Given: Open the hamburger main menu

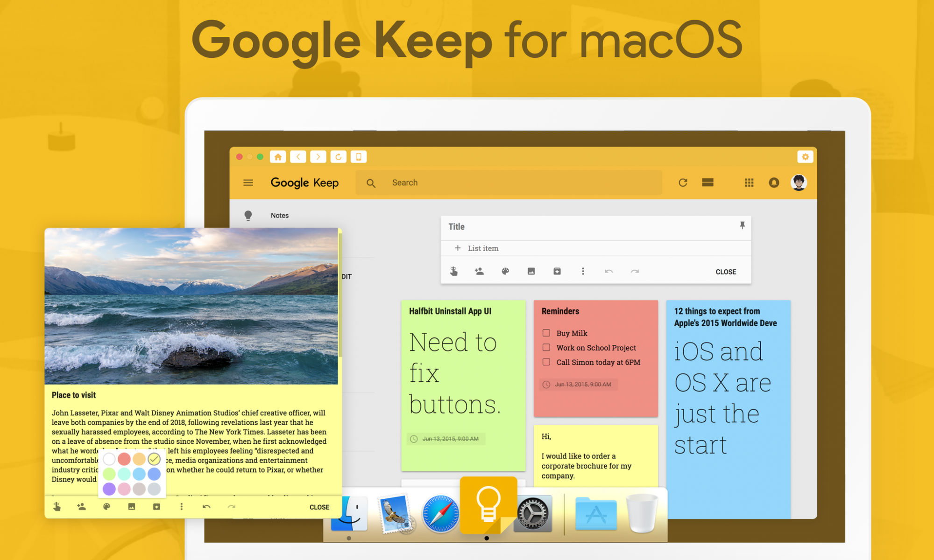Looking at the screenshot, I should 248,182.
